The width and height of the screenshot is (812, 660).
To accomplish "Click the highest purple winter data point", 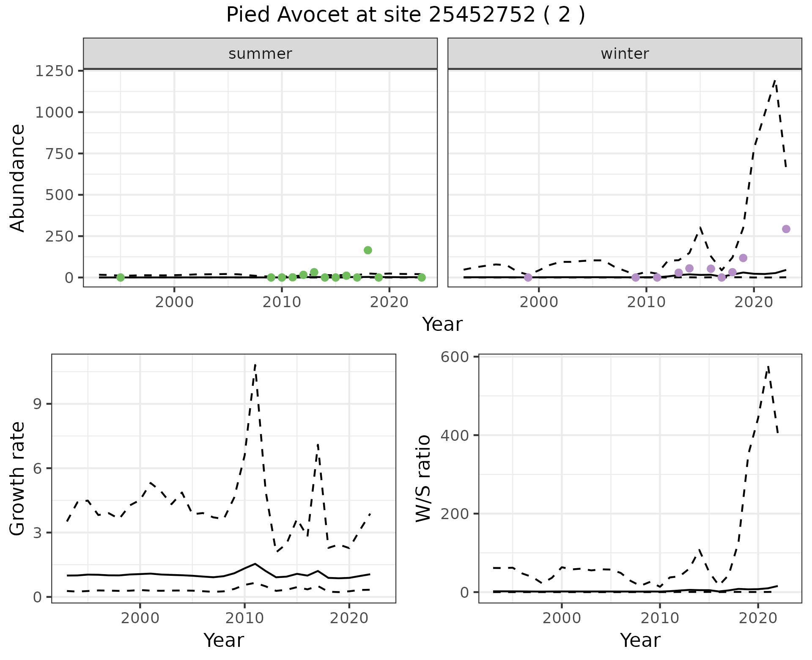I will click(x=786, y=229).
